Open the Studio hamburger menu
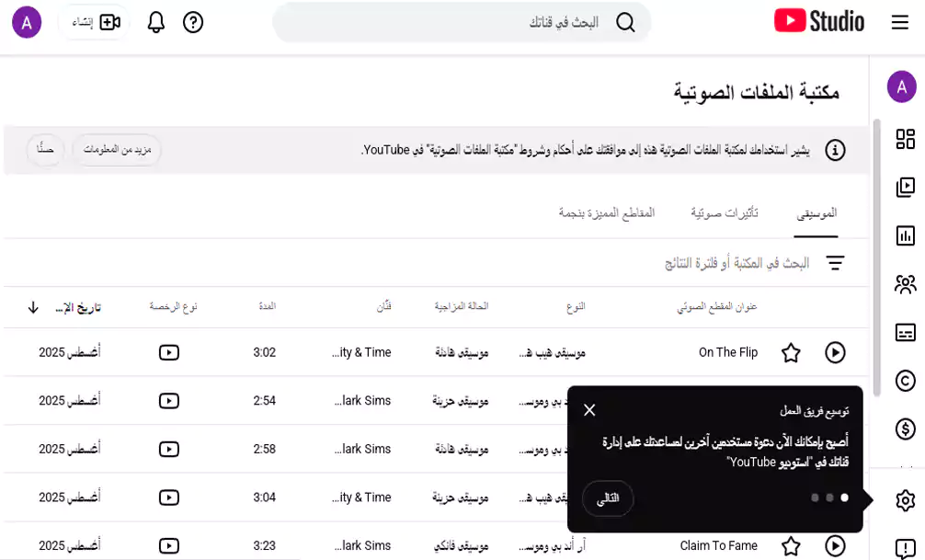Image resolution: width=925 pixels, height=560 pixels. [899, 20]
